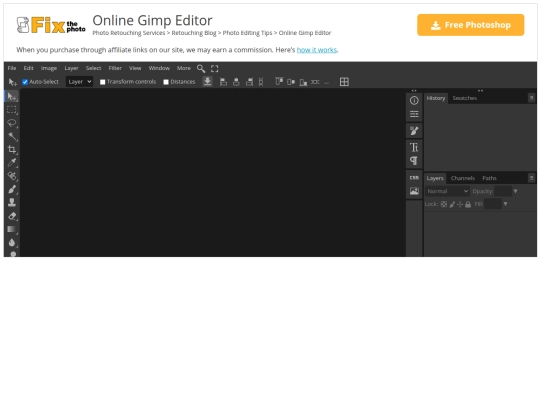This screenshot has height=405, width=540.
Task: Switch to the Swatches tab
Action: coord(465,98)
